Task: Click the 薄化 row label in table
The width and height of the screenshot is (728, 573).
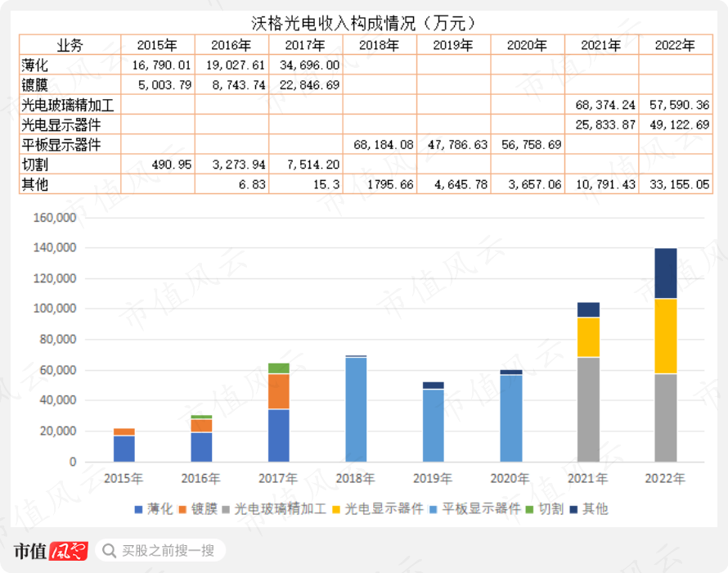Action: [34, 65]
